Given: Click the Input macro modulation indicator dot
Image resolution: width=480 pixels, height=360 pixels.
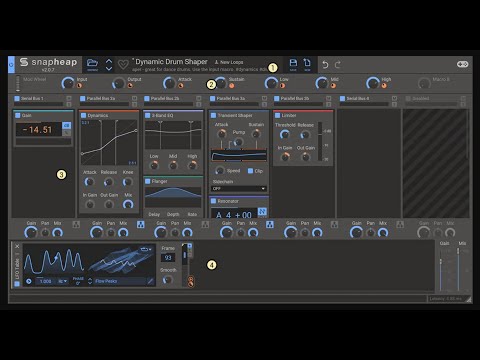Looking at the screenshot, I should pyautogui.click(x=79, y=86).
